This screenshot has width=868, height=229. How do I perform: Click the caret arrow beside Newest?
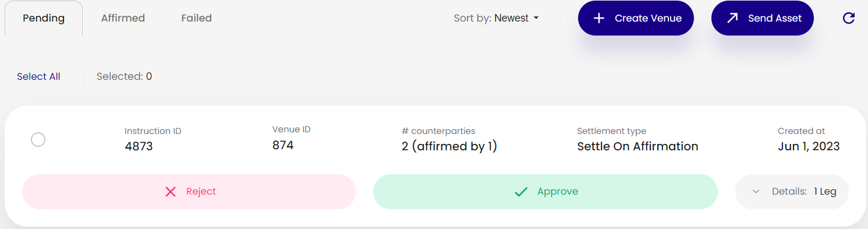536,18
